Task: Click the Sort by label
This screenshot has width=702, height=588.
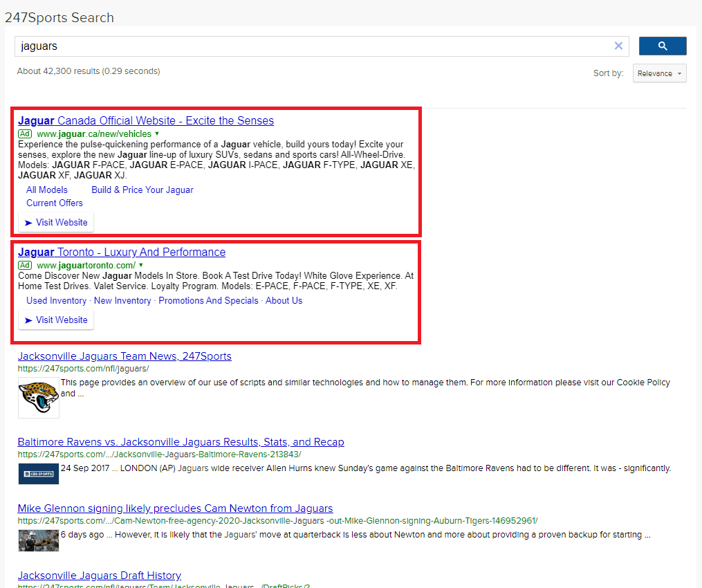Action: pyautogui.click(x=608, y=73)
